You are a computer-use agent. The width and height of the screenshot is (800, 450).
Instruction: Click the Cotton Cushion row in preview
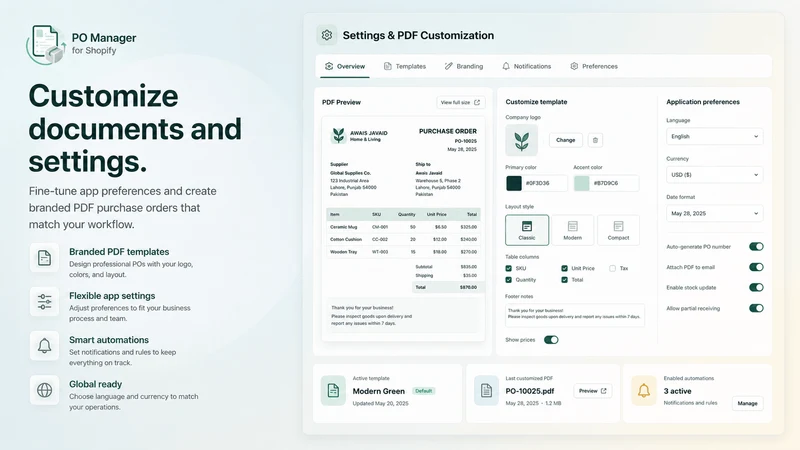pos(403,239)
